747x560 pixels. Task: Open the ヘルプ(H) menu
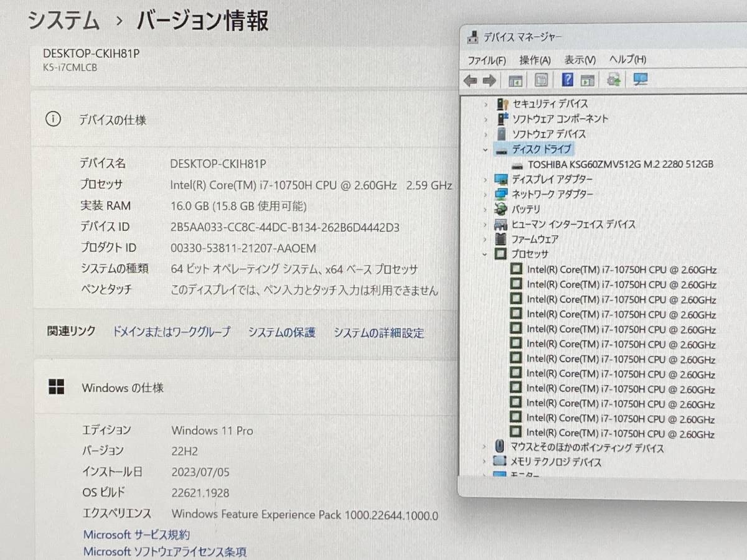tap(627, 60)
